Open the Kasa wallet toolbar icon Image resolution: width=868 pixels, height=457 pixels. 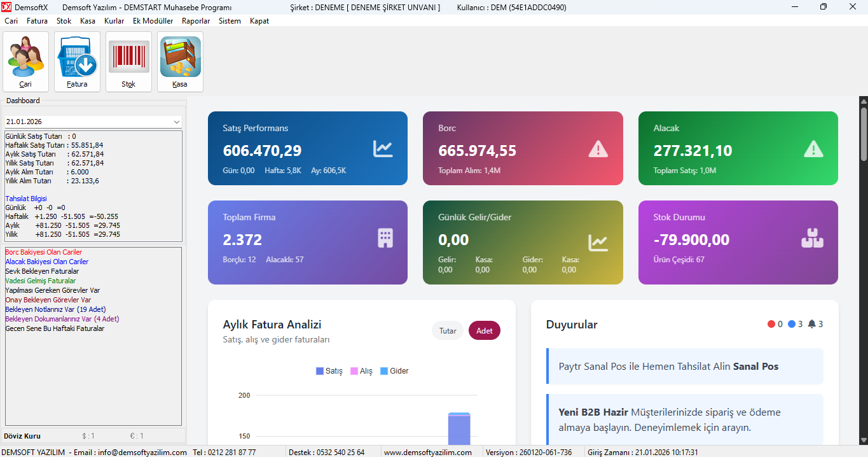[180, 61]
